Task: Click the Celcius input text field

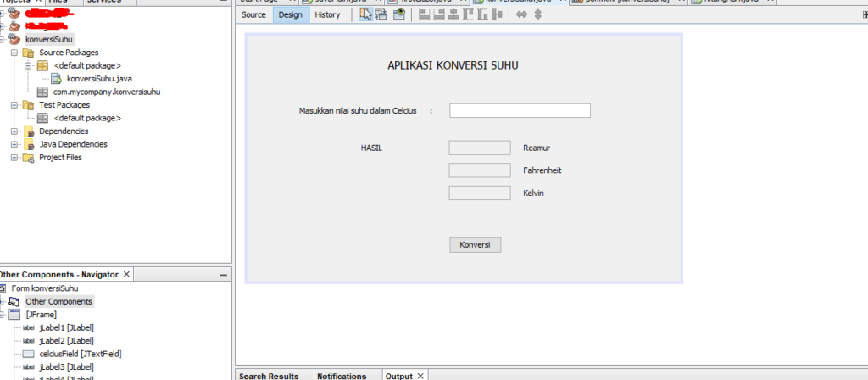Action: [520, 110]
